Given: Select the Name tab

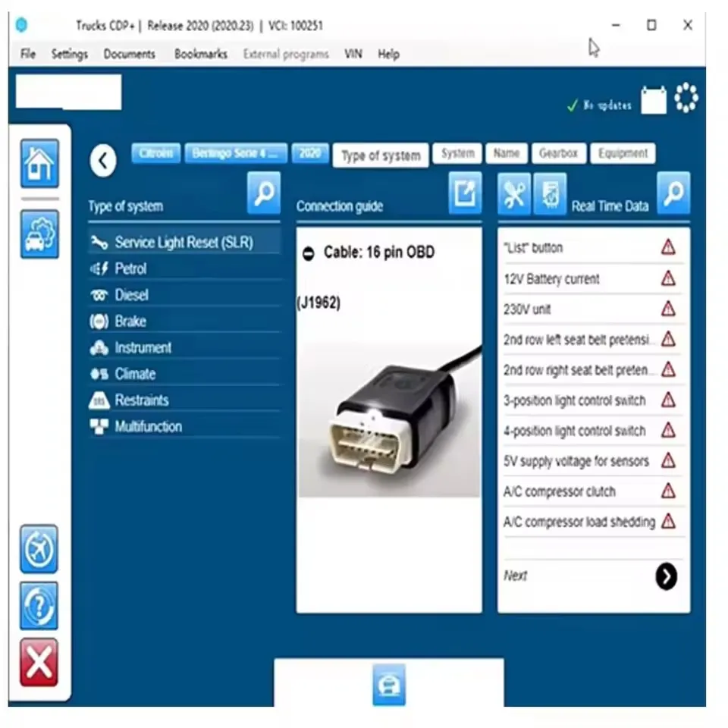Looking at the screenshot, I should (x=506, y=153).
